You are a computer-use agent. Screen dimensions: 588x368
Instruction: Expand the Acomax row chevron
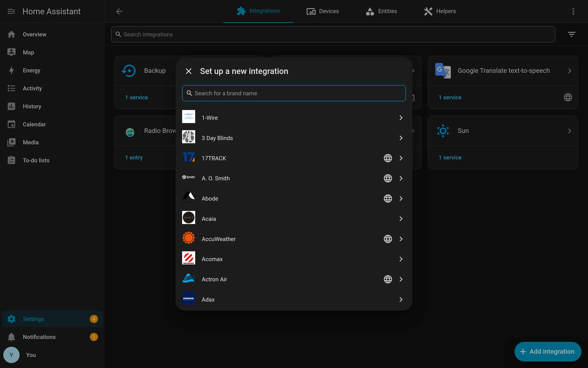(401, 259)
